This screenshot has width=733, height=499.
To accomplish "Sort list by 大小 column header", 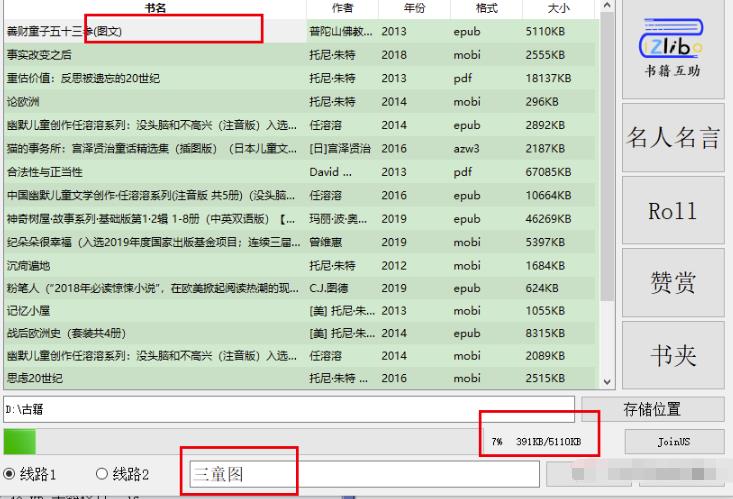I will click(559, 8).
